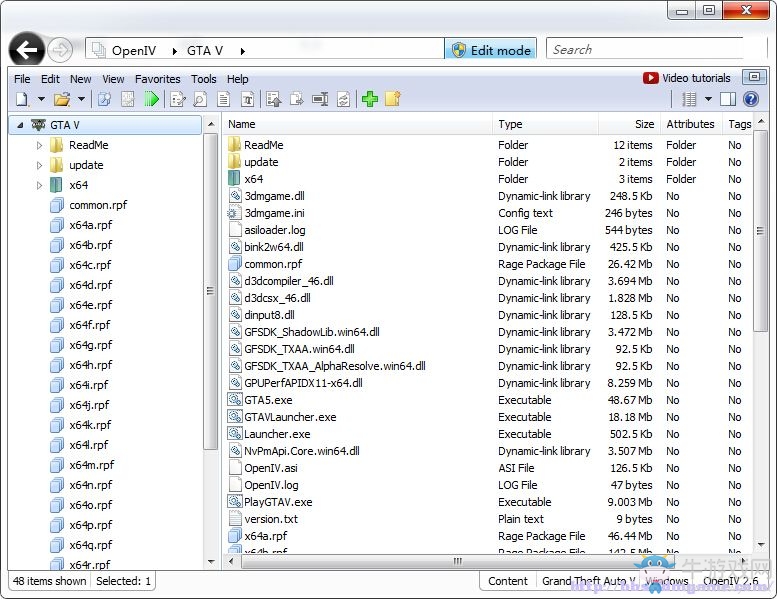Click the window toggle icon beside Video tutorials

pos(754,77)
